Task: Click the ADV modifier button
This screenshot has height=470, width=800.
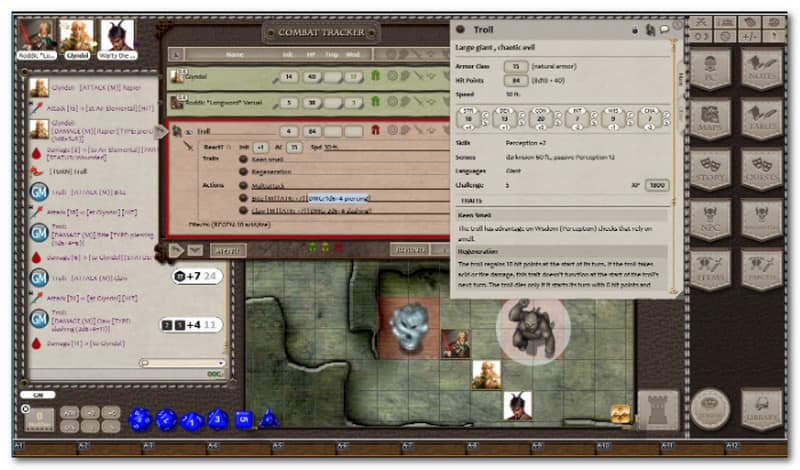Action: (x=70, y=412)
